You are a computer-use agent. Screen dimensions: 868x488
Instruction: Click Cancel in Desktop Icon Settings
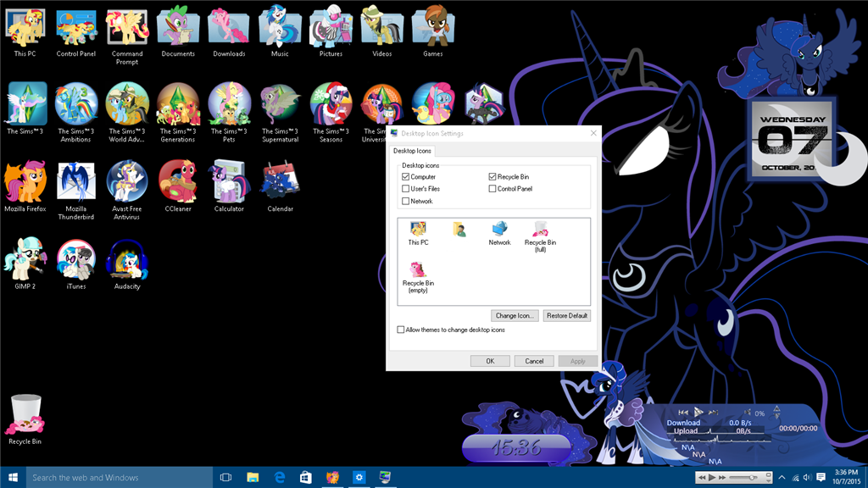click(534, 361)
